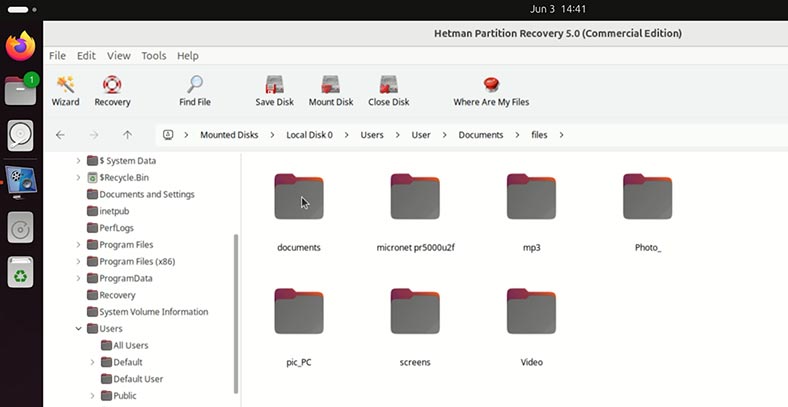
Task: Launch Firefox from the dock
Action: pos(21,46)
